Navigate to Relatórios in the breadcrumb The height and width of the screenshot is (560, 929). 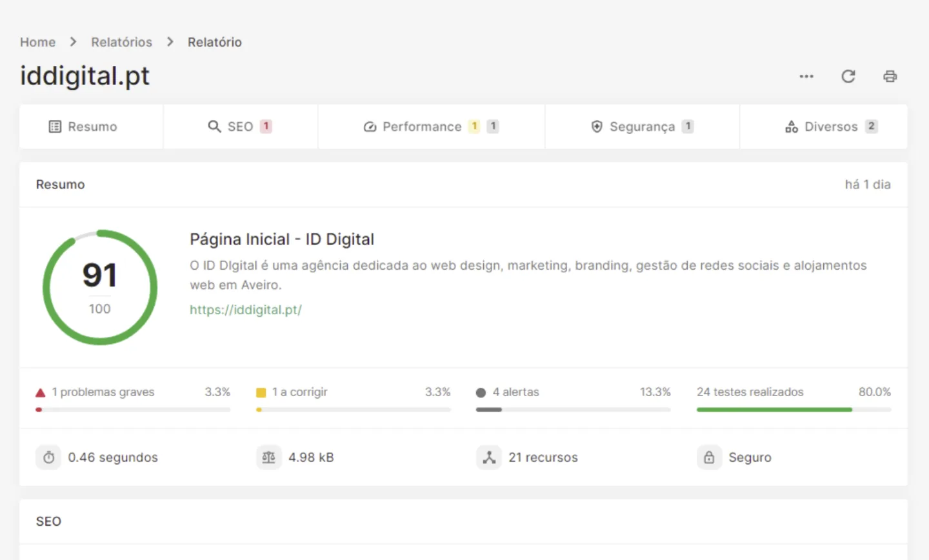121,42
